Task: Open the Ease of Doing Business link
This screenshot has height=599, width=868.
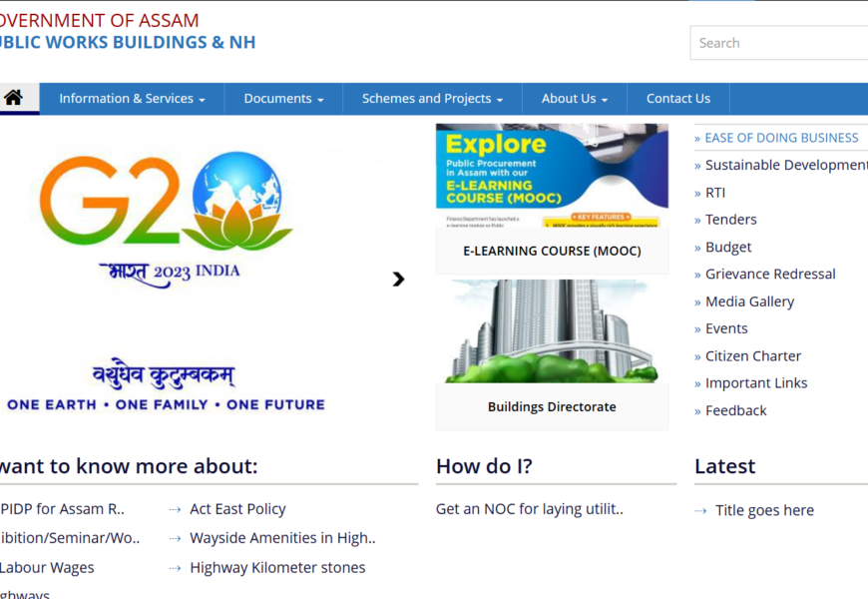Action: click(x=781, y=138)
